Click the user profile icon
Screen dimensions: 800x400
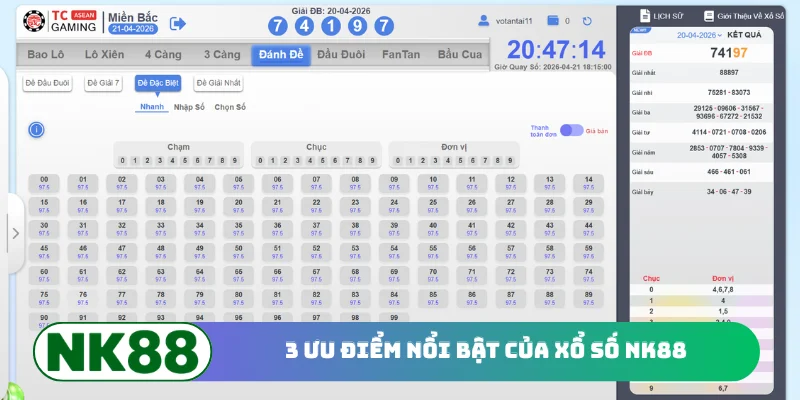[483, 21]
